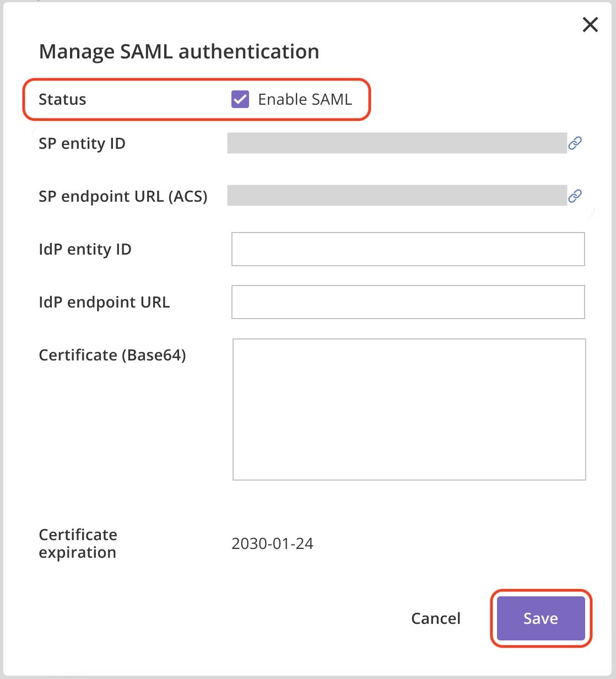The image size is (616, 679).
Task: Save the SAML settings
Action: (x=541, y=618)
